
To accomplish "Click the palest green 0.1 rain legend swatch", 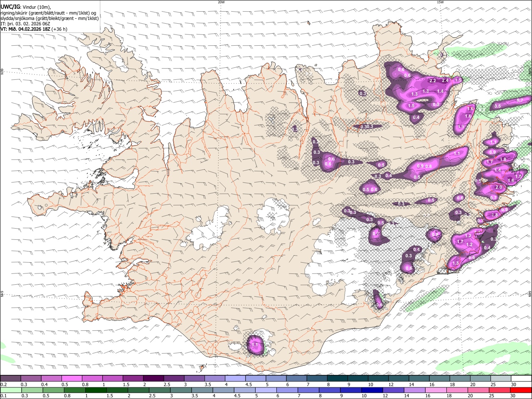I will click(10, 390).
